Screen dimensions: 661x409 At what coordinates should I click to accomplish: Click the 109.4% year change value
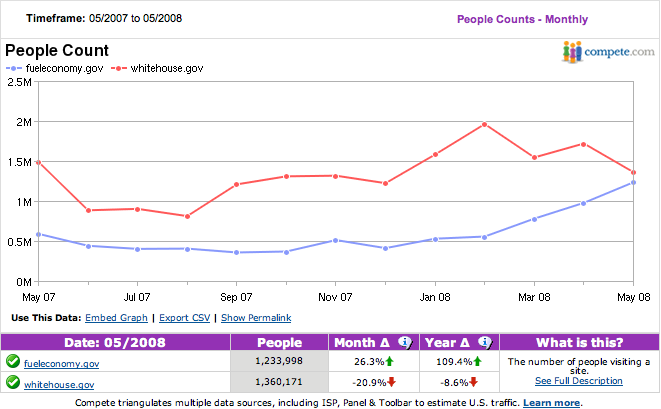pyautogui.click(x=454, y=362)
